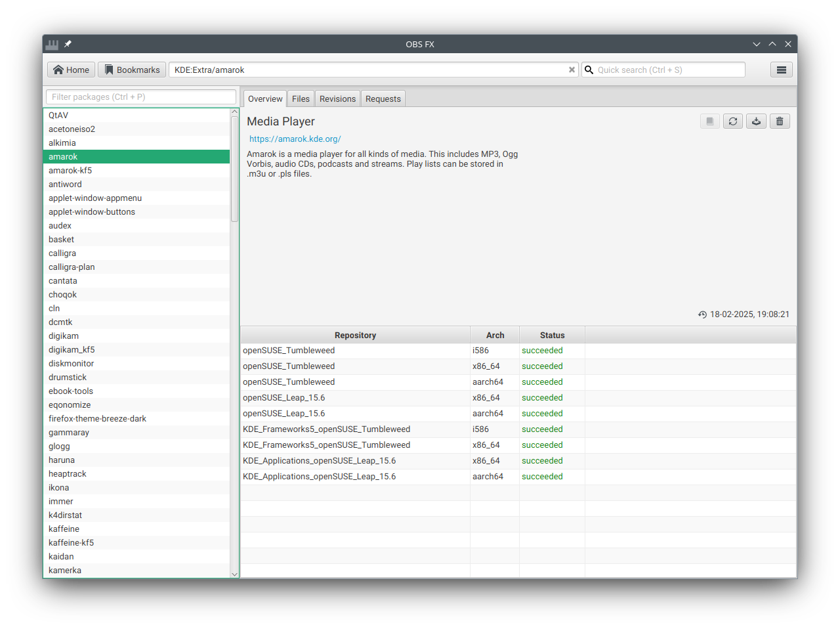840x629 pixels.
Task: Sort by the Arch column header
Action: click(495, 335)
